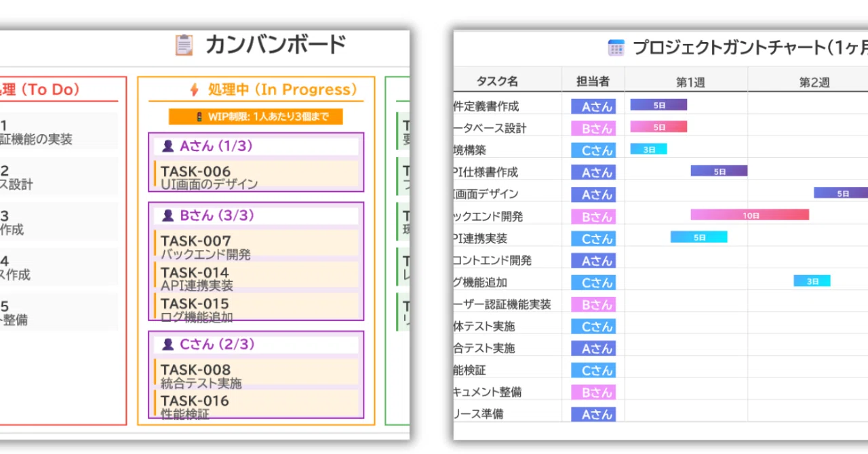Click the traffic light icon in WIP制限 banner
This screenshot has height=454, width=868.
click(x=198, y=117)
